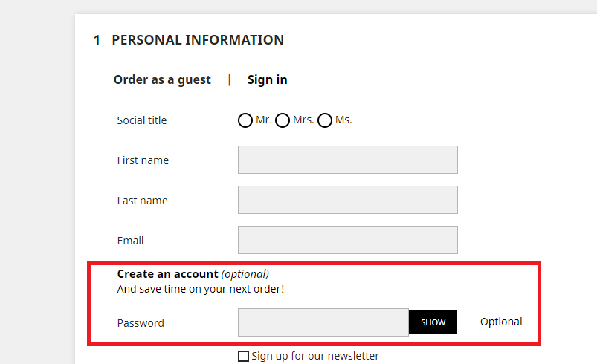The image size is (597, 364).
Task: Choose the Mrs. radio option
Action: (283, 120)
